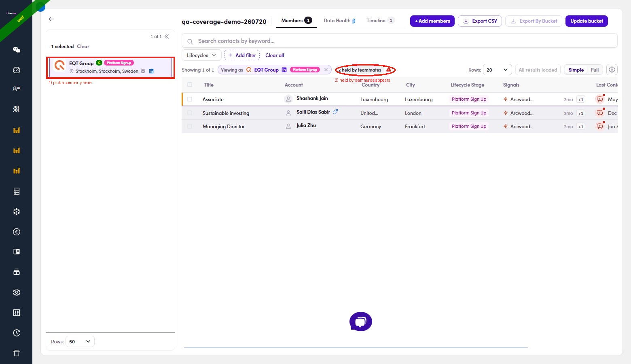Screen dimensions: 631x364
Task: Switch to the Data Health tab
Action: [x=339, y=21]
